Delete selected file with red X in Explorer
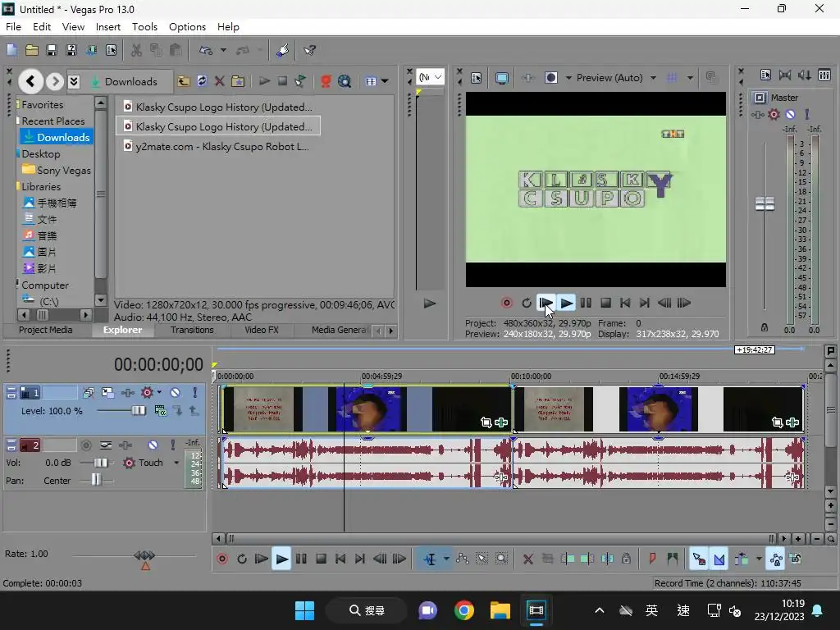Screen dimensions: 840x630 click(x=219, y=81)
